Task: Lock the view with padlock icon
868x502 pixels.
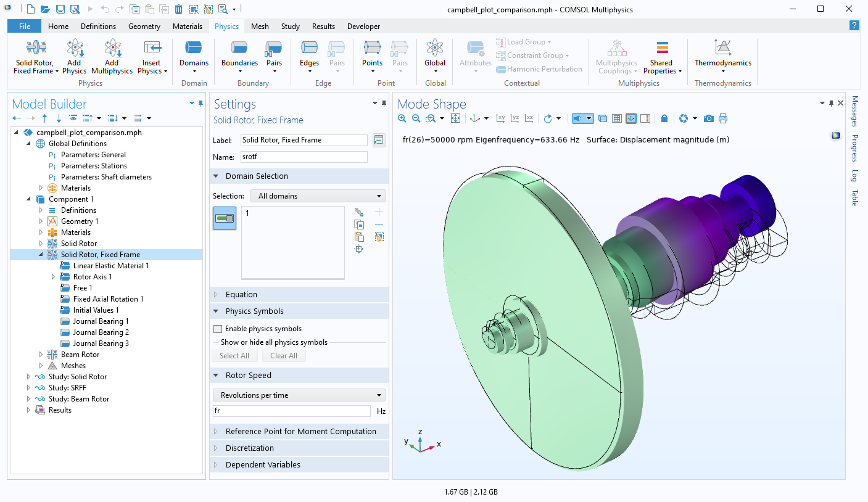Action: click(x=664, y=118)
